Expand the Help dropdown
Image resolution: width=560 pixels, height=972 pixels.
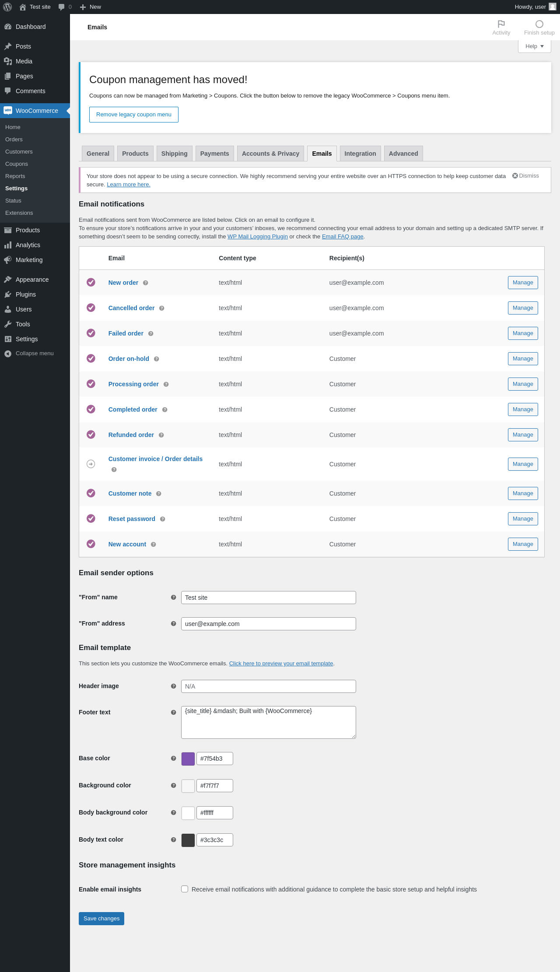pyautogui.click(x=535, y=46)
